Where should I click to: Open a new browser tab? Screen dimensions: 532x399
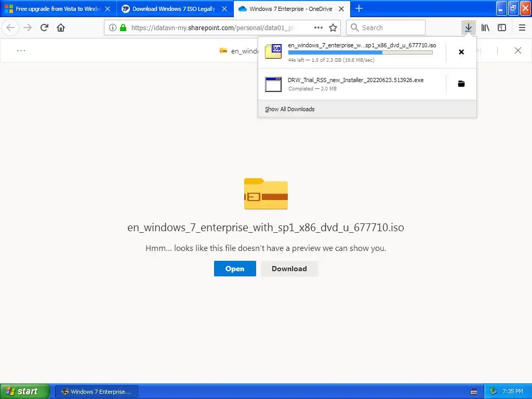358,8
